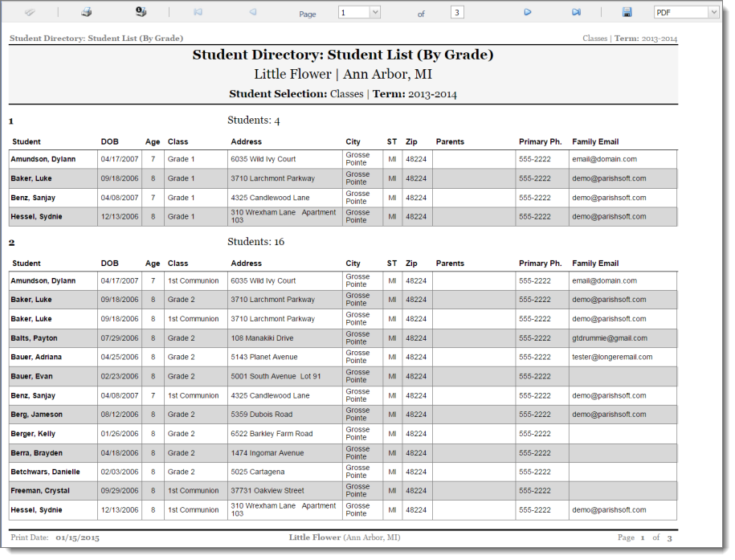Click the Student column header in grade 1
The width and height of the screenshot is (735, 560).
(27, 141)
